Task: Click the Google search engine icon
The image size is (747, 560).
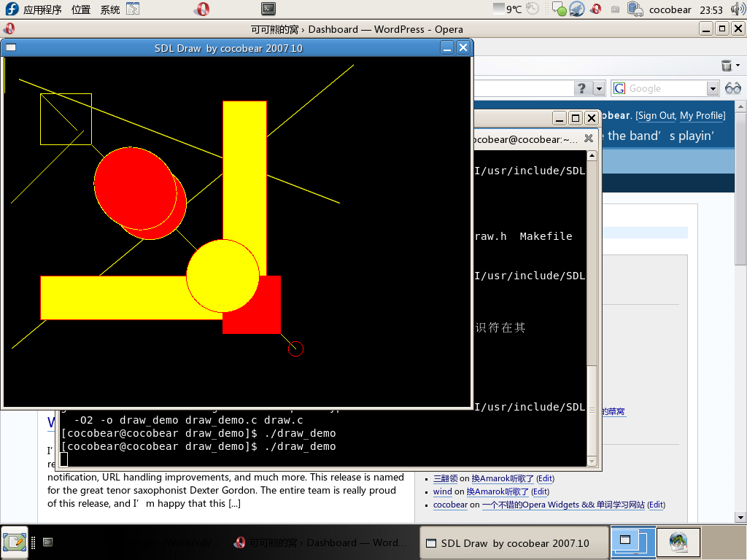Action: [x=619, y=88]
